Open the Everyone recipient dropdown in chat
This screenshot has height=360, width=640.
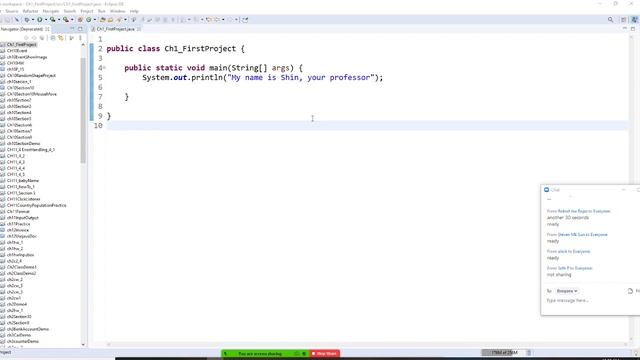coord(567,291)
